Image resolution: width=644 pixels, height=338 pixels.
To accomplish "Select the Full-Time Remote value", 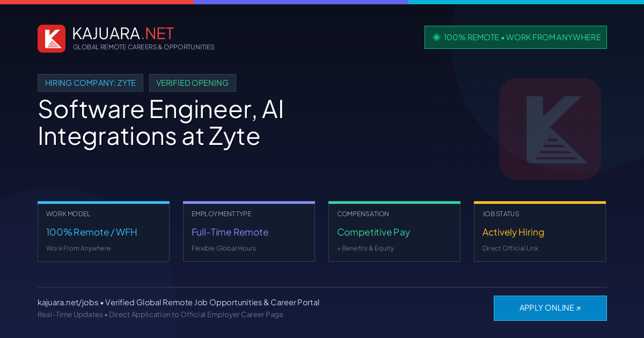I will (x=230, y=232).
